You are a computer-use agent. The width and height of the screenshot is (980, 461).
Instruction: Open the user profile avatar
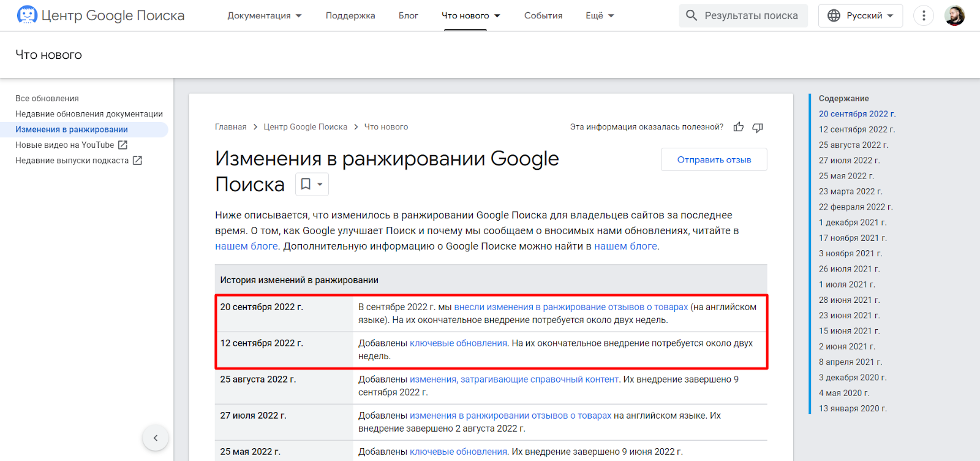(x=954, y=16)
